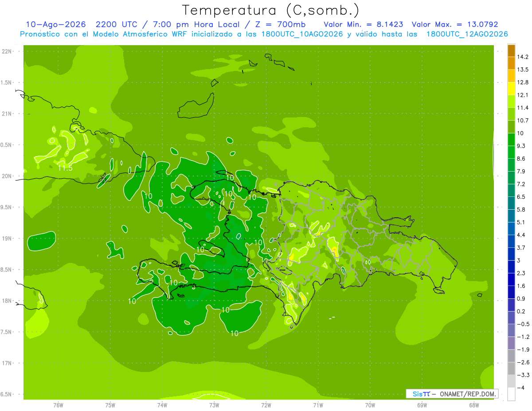The height and width of the screenshot is (411, 532).
Task: Click yellow colorbar swatch between 12.1 and 12.8
Action: (511, 89)
